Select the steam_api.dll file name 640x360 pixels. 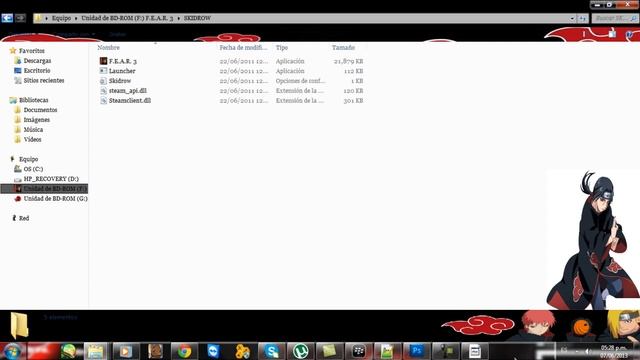[127, 91]
